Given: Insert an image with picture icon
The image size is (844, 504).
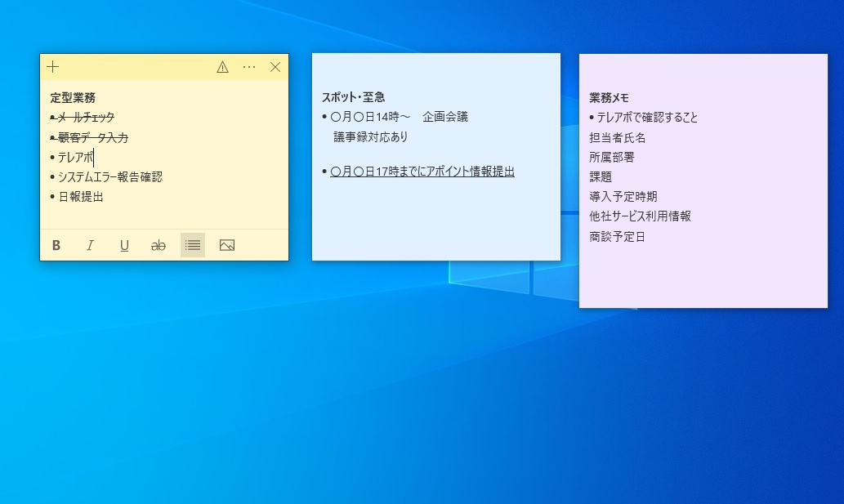Looking at the screenshot, I should tap(227, 245).
